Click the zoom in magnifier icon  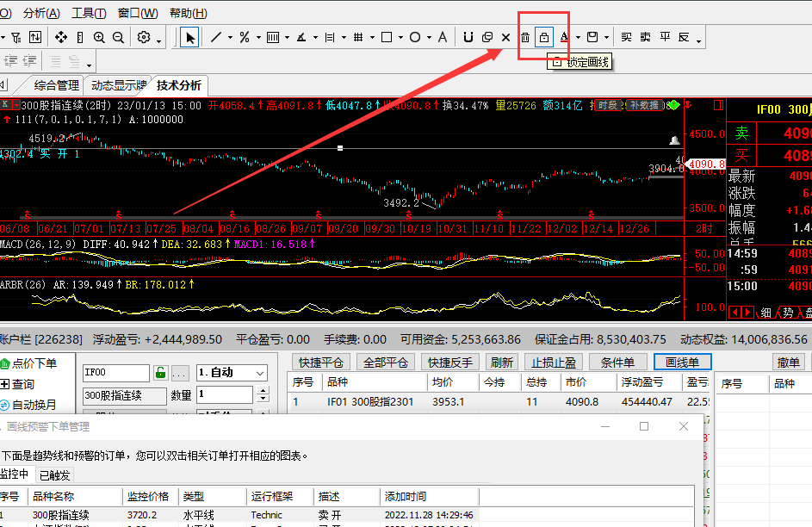pyautogui.click(x=99, y=37)
